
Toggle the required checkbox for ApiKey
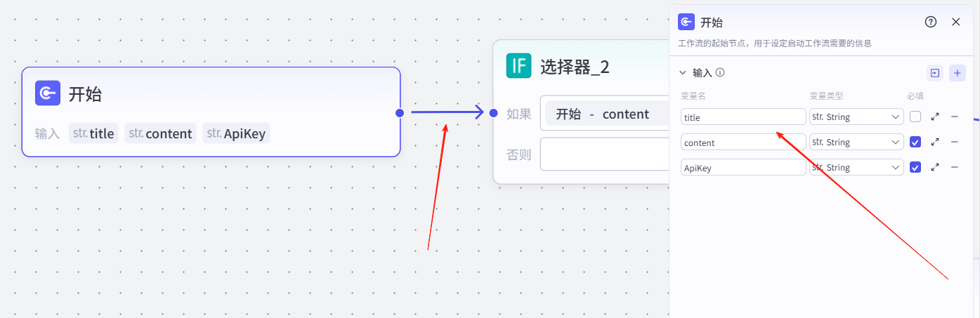click(915, 167)
